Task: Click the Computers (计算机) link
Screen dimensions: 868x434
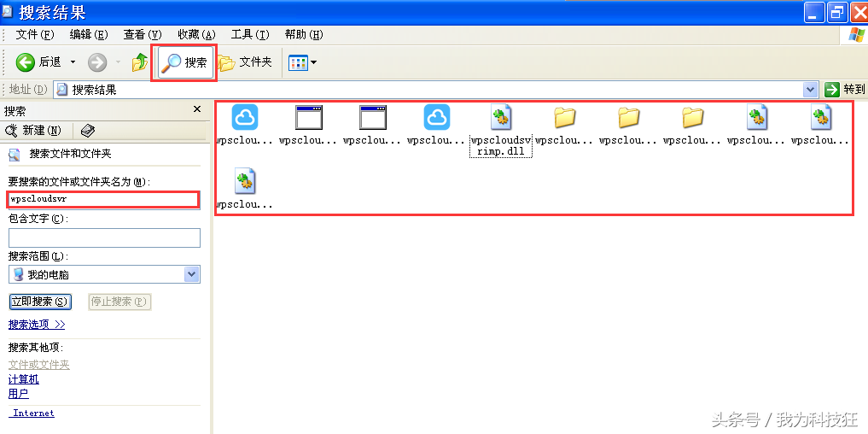Action: (x=24, y=379)
